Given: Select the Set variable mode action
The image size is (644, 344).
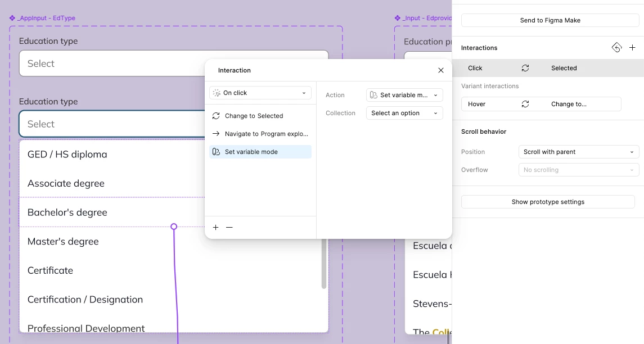Looking at the screenshot, I should coord(260,152).
